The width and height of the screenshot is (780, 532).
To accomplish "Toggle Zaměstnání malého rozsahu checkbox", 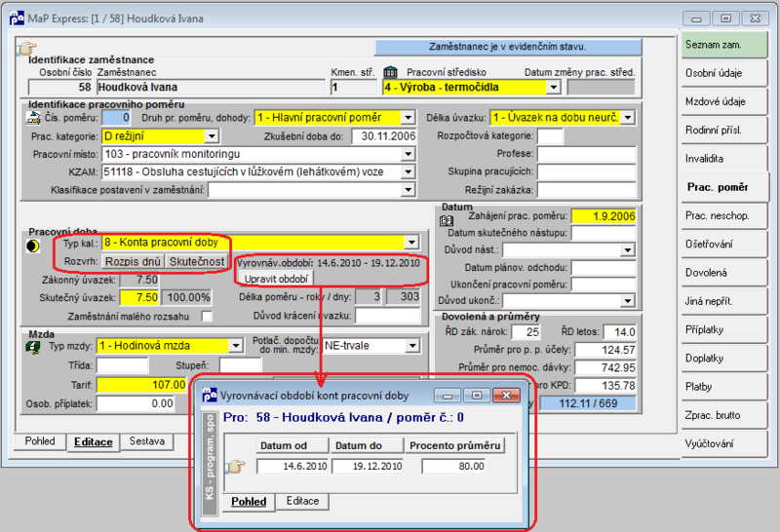I will 207,317.
